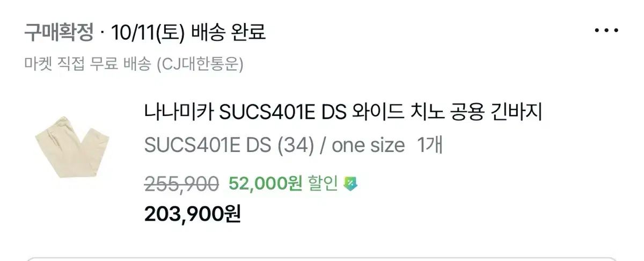
Task: Tap the 나나미카 brand name in title
Action: point(179,113)
